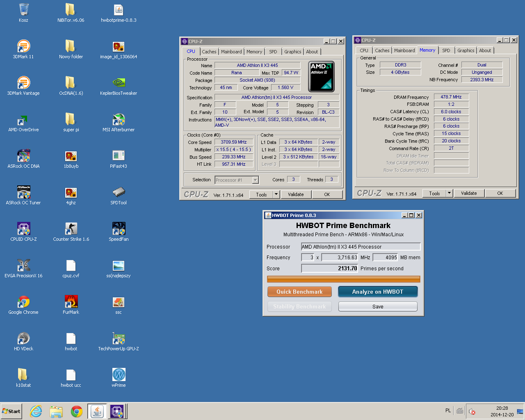Switch to Java HWBOT taskbar item
The image size is (525, 420).
97,411
